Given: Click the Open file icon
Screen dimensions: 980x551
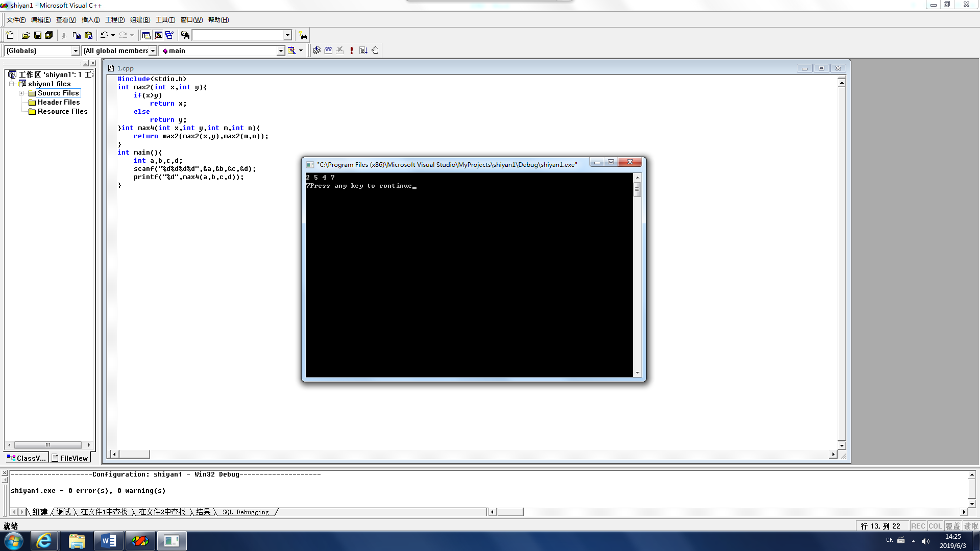Looking at the screenshot, I should [x=26, y=35].
